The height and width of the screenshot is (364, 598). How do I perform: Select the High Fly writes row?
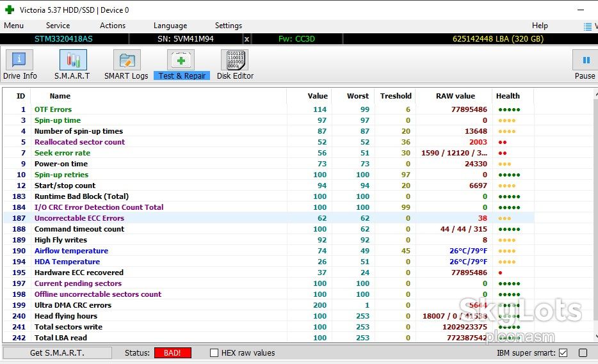point(268,240)
